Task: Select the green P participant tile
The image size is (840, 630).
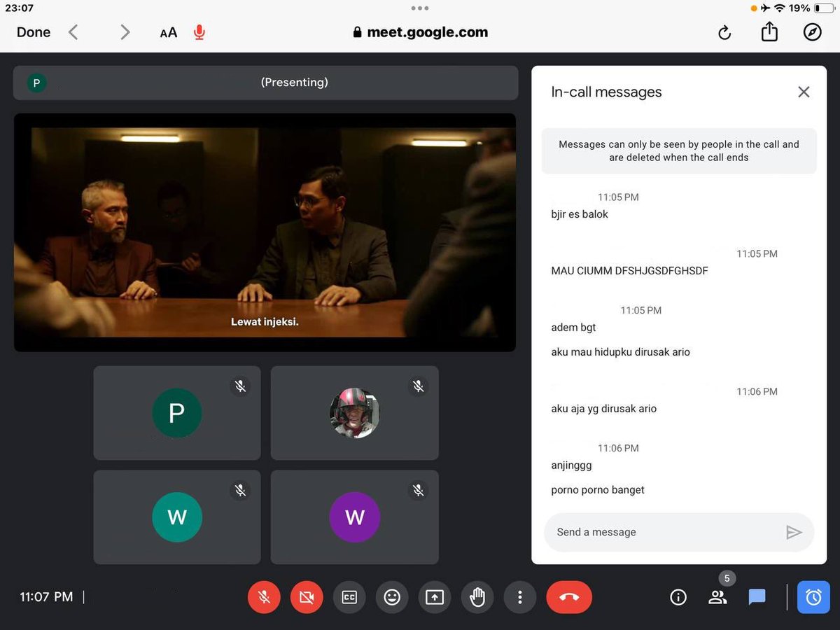Action: (177, 413)
